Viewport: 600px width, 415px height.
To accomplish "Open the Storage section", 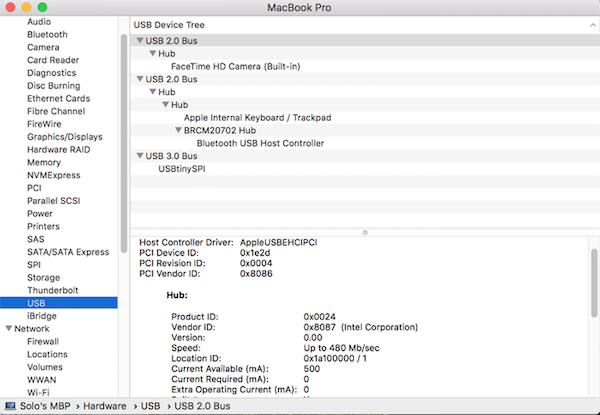I will (x=43, y=278).
